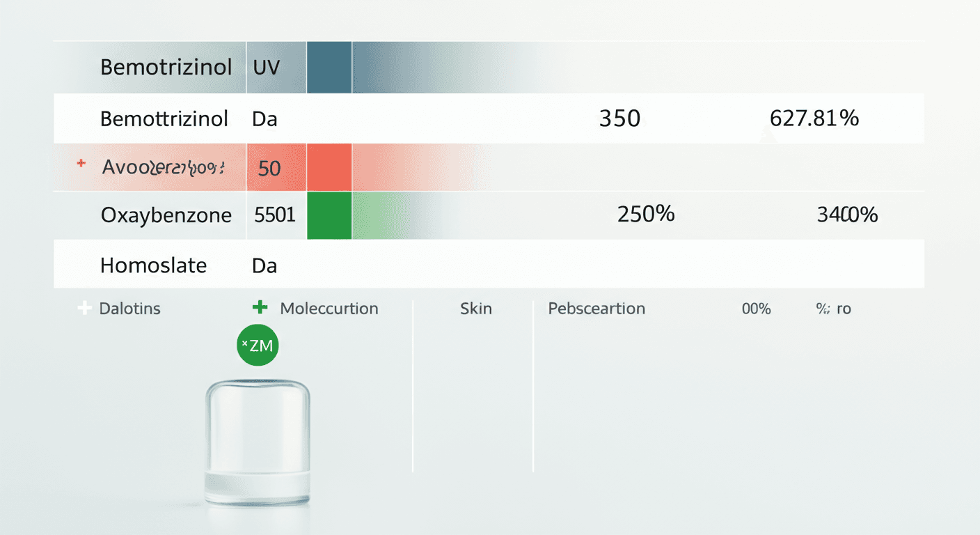This screenshot has height=535, width=980.
Task: Select the 250% value in Oxaybenzone row
Action: [646, 214]
